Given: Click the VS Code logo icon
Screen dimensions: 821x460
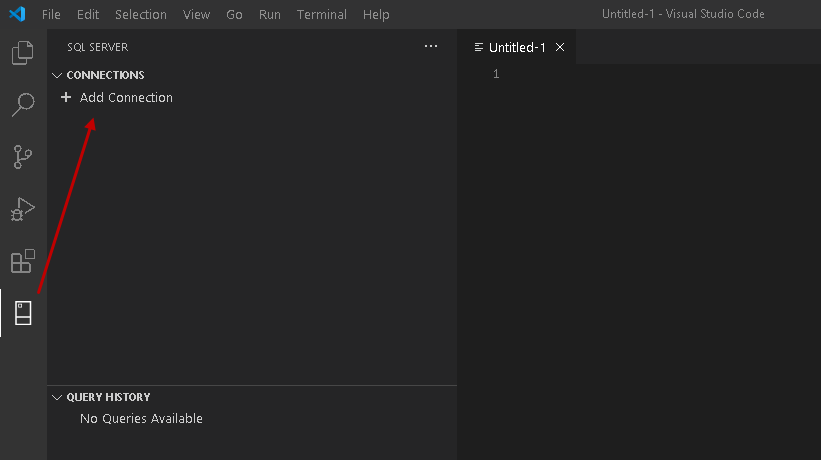Looking at the screenshot, I should pos(17,15).
